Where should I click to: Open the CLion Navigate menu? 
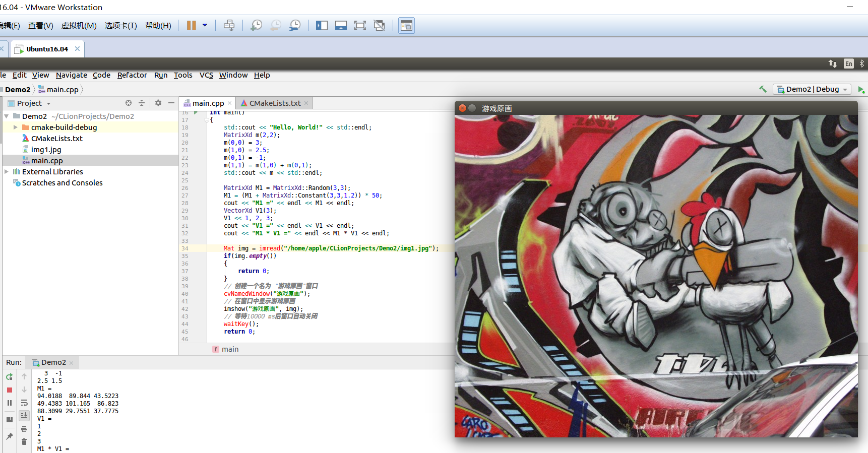[x=72, y=75]
